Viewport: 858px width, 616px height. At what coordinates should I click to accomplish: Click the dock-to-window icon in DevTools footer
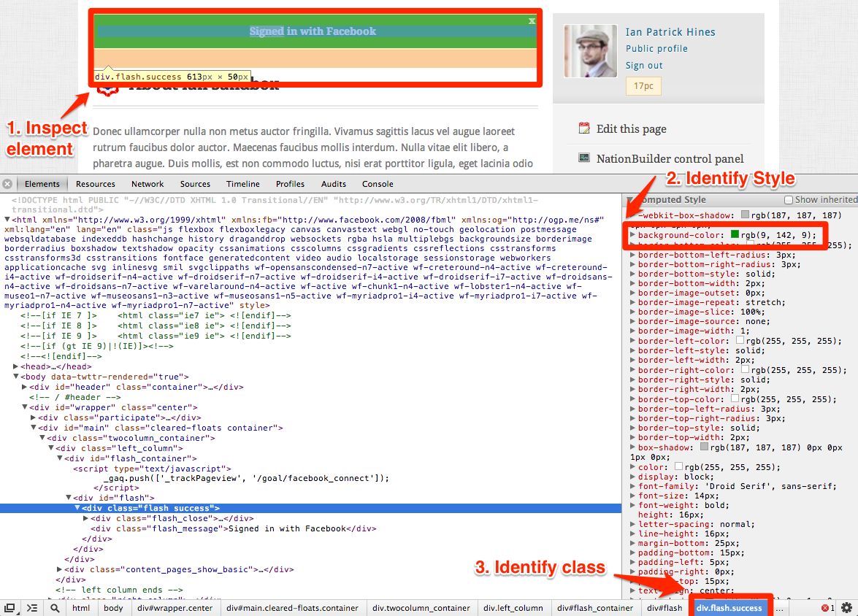pyautogui.click(x=9, y=608)
